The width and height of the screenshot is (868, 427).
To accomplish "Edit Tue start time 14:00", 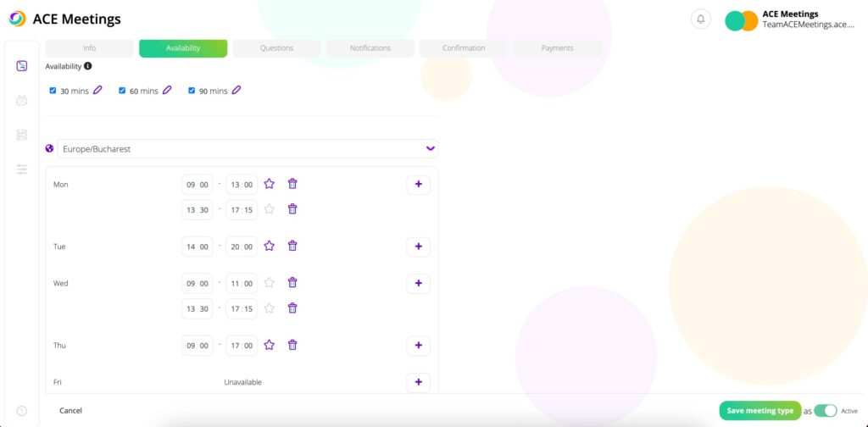I will click(197, 247).
